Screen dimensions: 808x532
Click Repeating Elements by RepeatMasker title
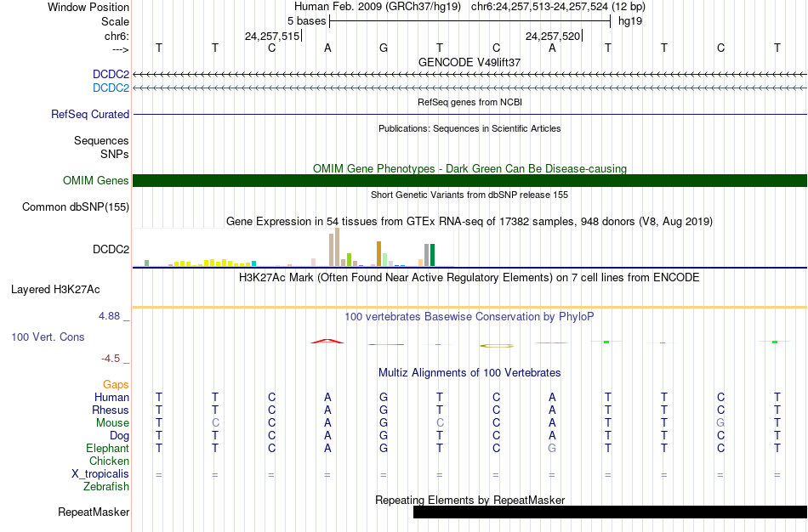[470, 500]
